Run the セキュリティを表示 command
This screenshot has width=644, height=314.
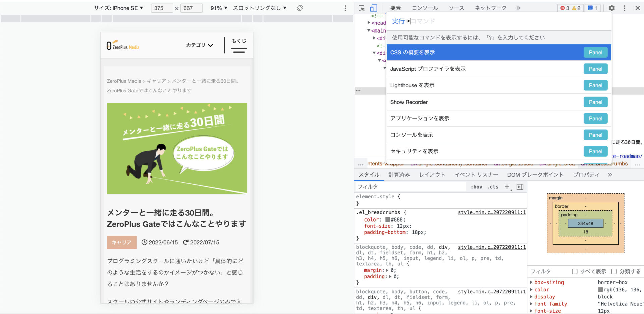pyautogui.click(x=499, y=151)
